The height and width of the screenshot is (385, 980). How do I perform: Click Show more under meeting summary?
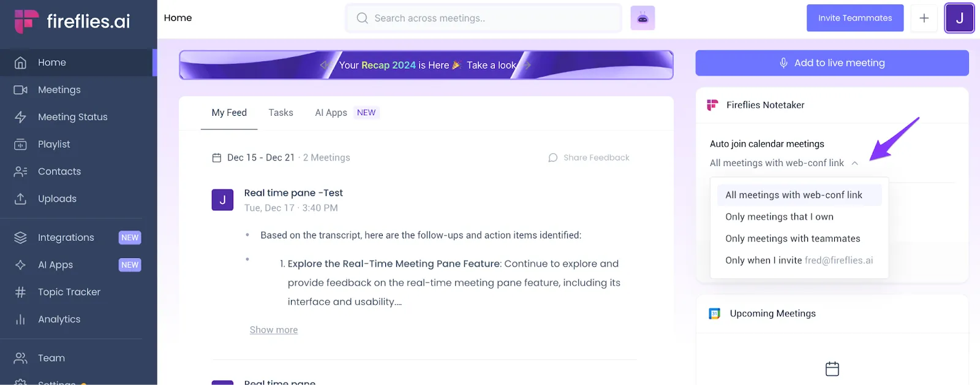click(x=274, y=330)
